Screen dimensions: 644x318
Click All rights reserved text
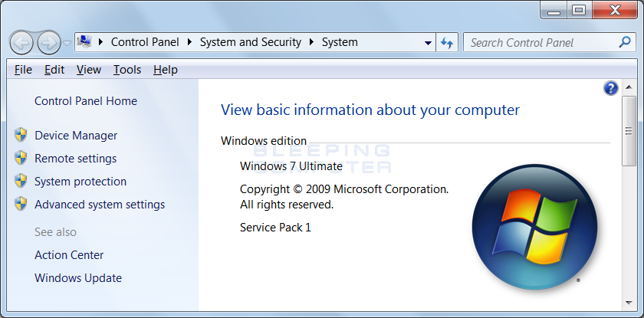click(287, 205)
